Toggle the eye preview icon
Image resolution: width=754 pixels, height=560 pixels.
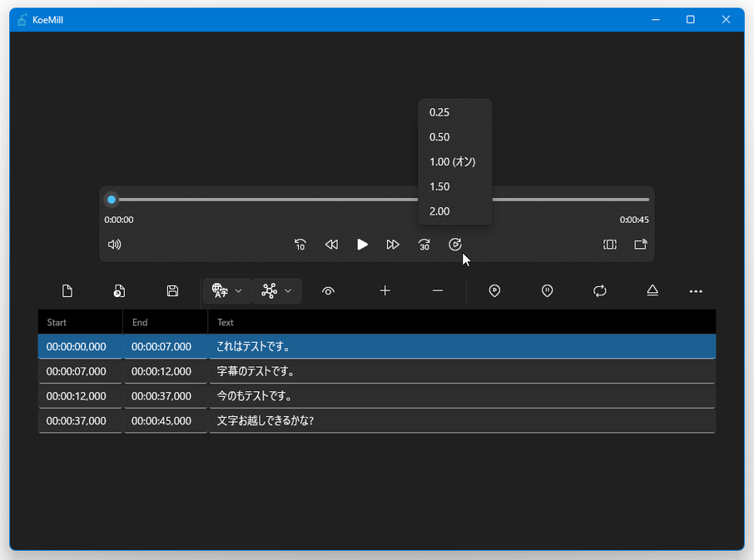(x=328, y=290)
